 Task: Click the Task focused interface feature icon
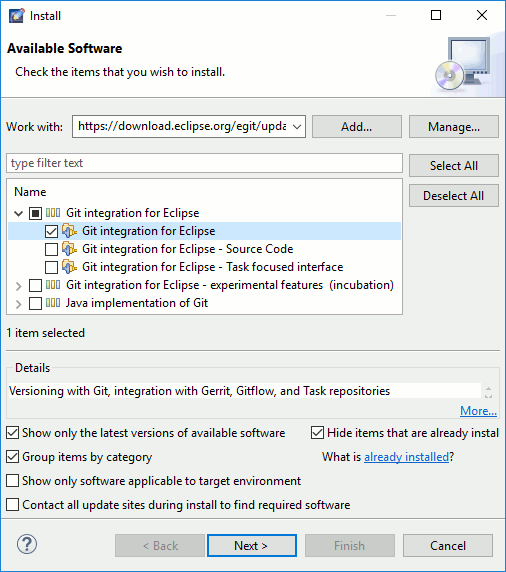[69, 267]
